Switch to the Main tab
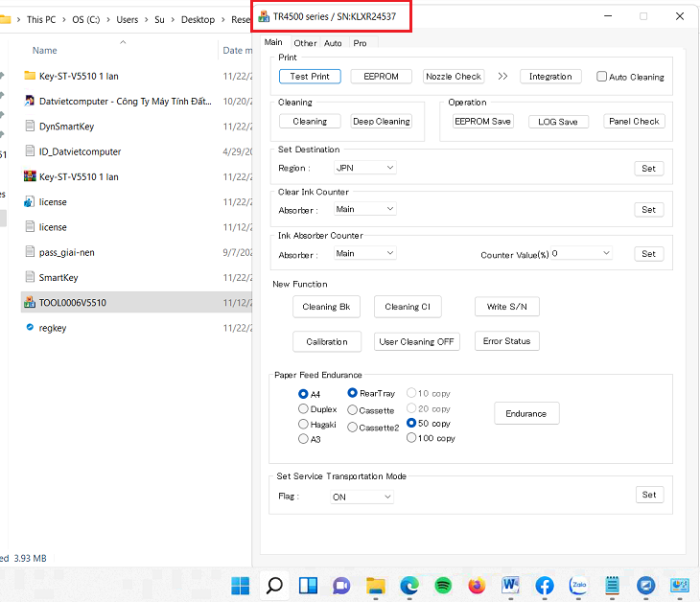This screenshot has height=602, width=700. [273, 42]
